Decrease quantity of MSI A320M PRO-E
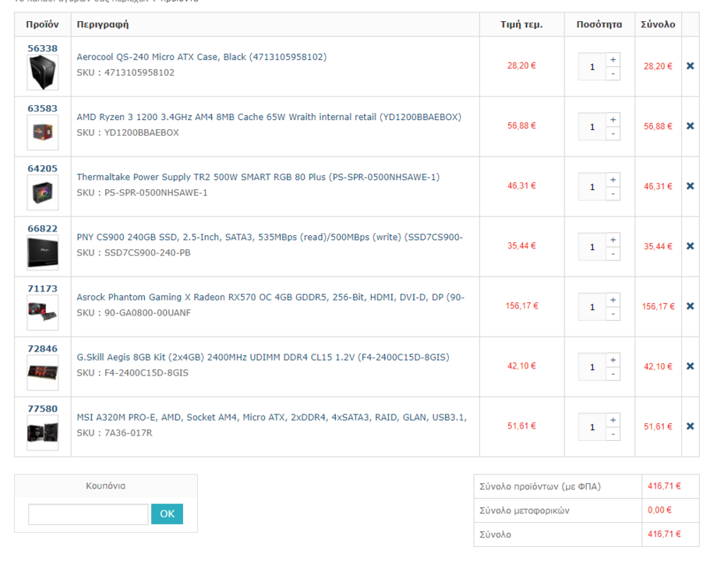The width and height of the screenshot is (728, 561). click(x=613, y=434)
